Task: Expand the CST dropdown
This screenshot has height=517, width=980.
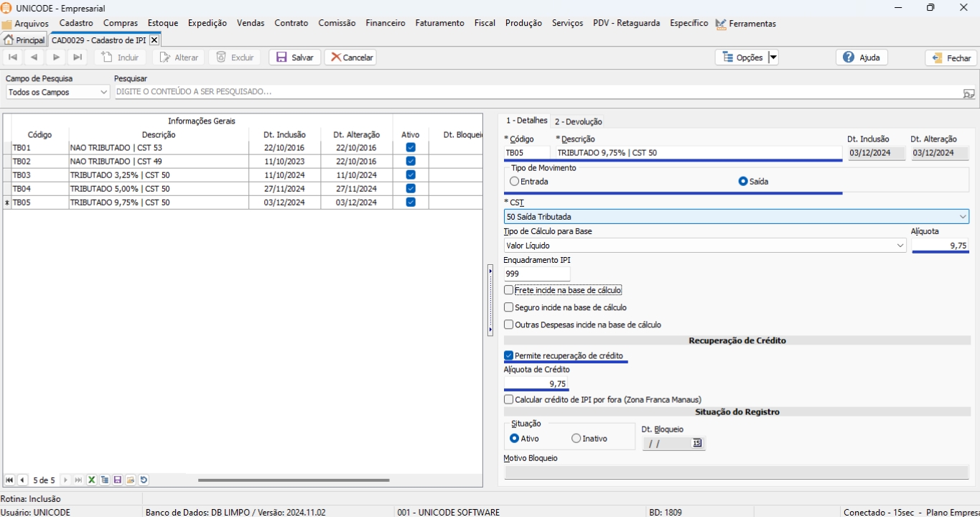Action: 962,217
